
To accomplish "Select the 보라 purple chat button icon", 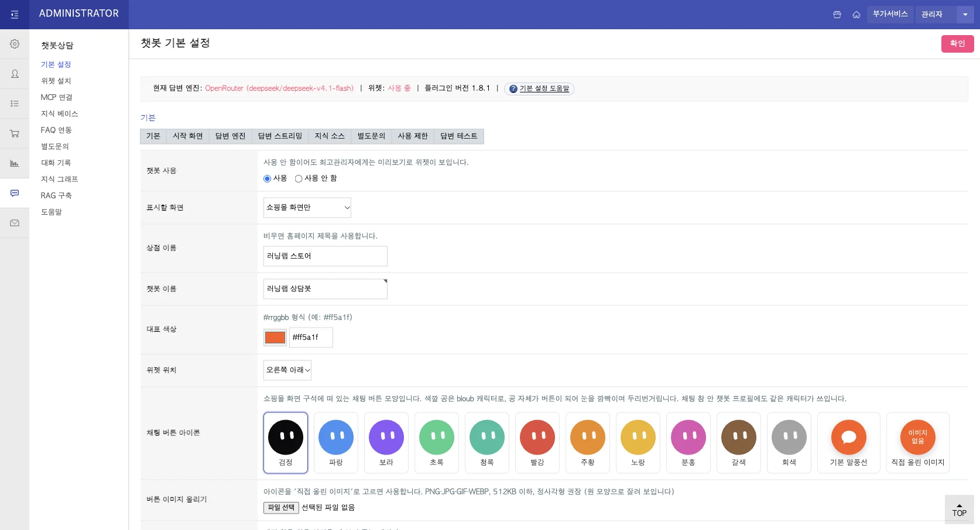I will click(386, 443).
